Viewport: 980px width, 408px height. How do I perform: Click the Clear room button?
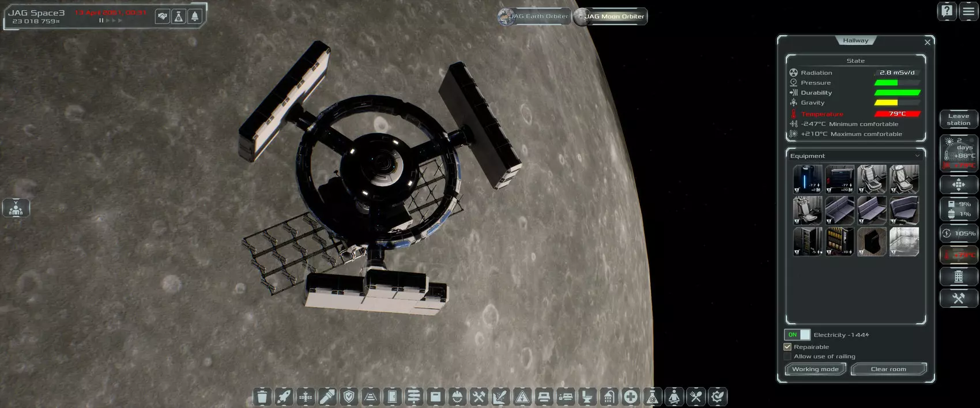point(888,369)
